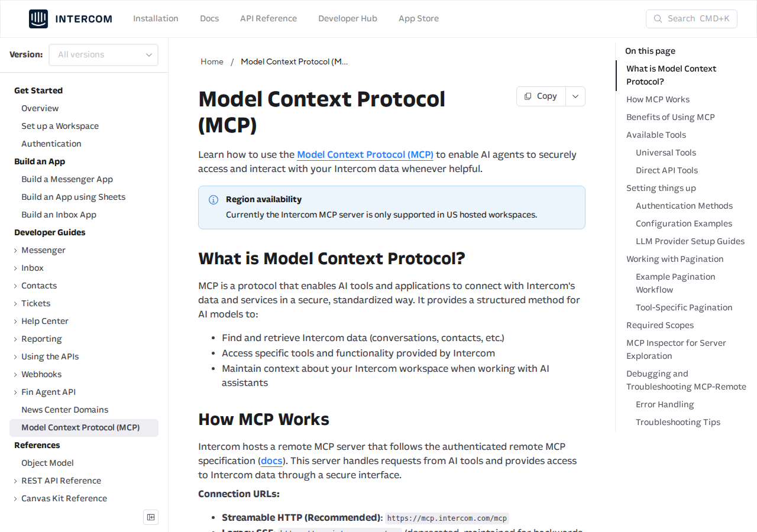Expand the Tickets section chevron
This screenshot has width=757, height=532.
(15, 304)
